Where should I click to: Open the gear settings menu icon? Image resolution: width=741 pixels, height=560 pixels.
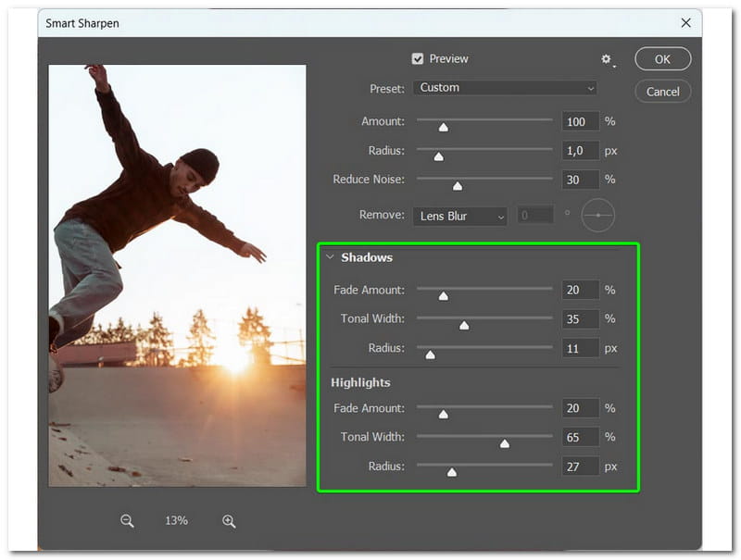point(607,59)
